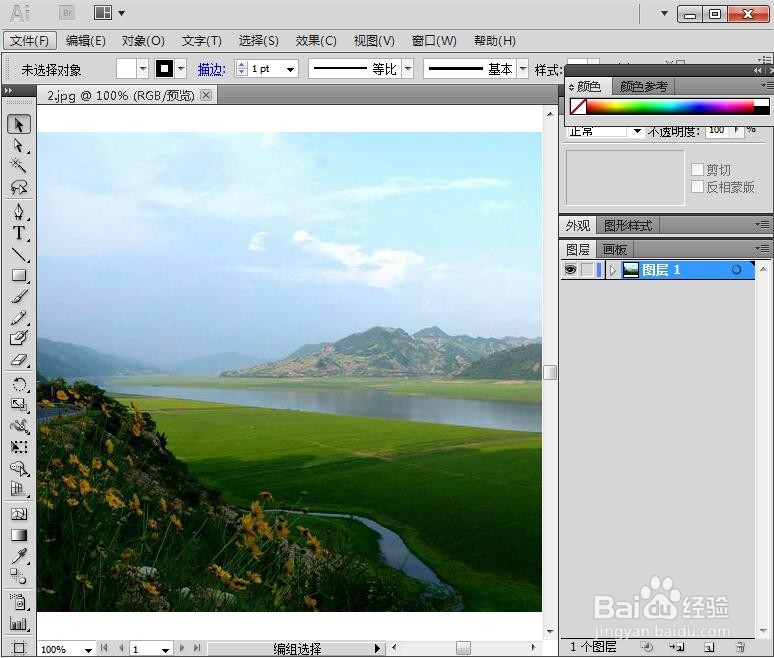Click target circle of 图层 1
774x658 pixels.
click(x=736, y=270)
